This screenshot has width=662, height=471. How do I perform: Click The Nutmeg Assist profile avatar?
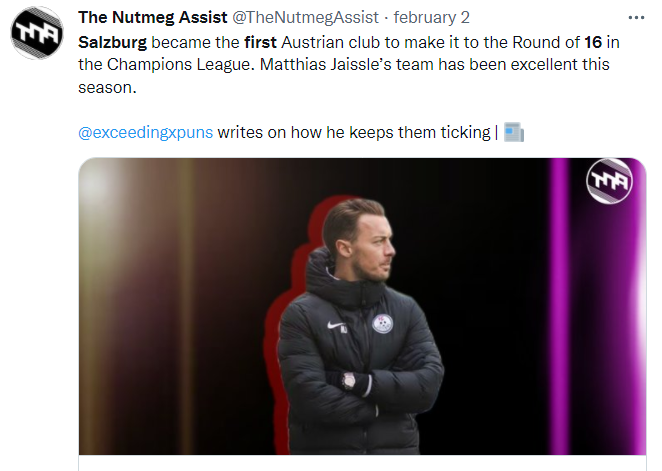click(37, 32)
